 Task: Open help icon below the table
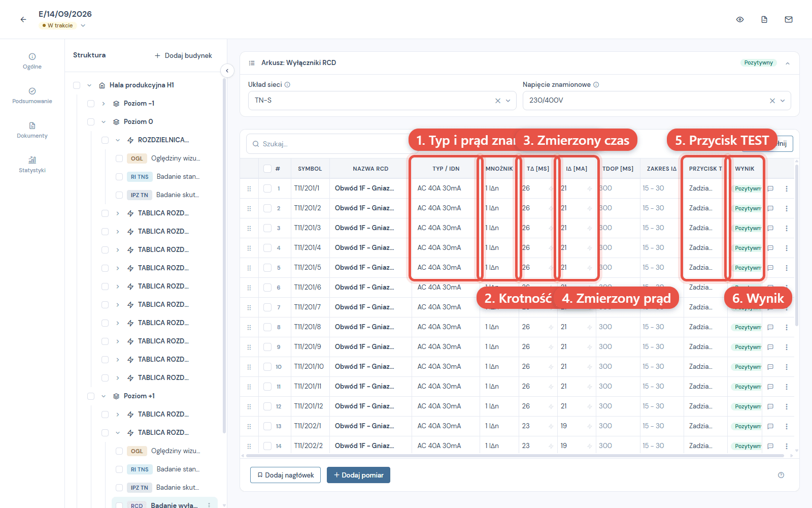click(781, 475)
